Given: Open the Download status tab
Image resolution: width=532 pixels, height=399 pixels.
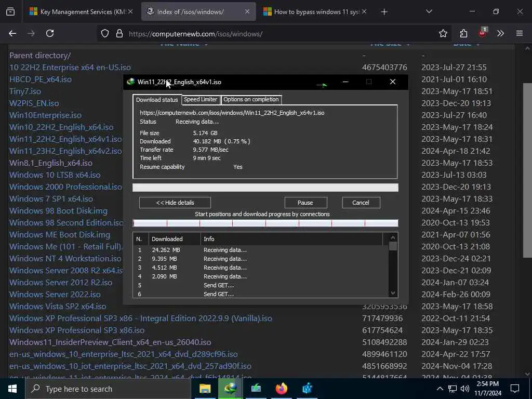Looking at the screenshot, I should [x=157, y=100].
